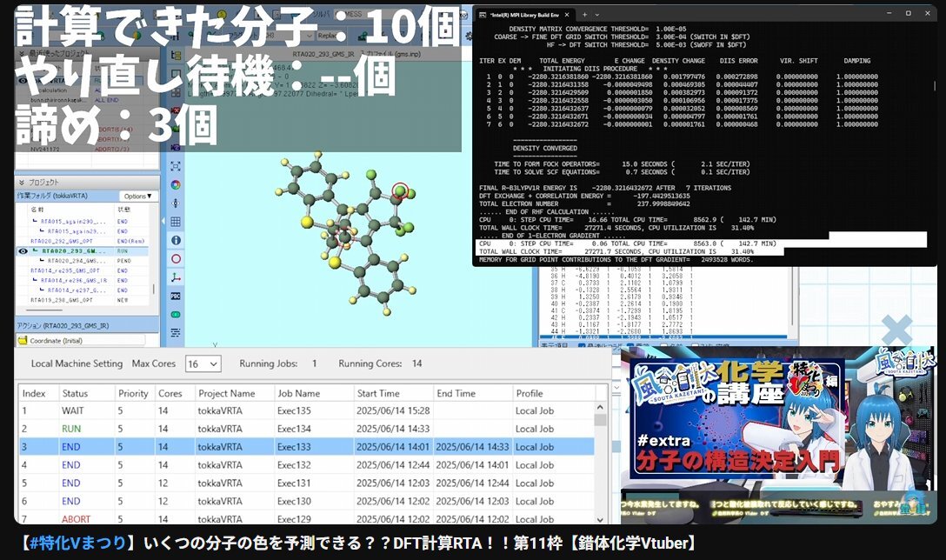Viewport: 946px width, 560px height.
Task: Select the red circle tool icon
Action: [176, 259]
